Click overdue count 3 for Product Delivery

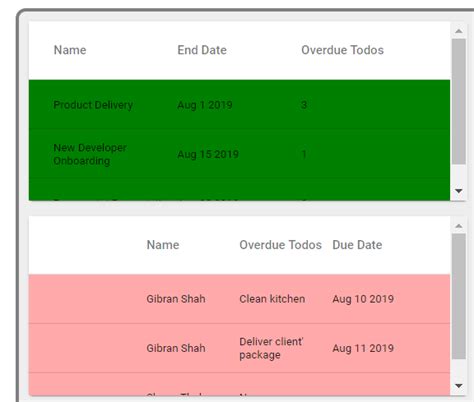(x=304, y=105)
